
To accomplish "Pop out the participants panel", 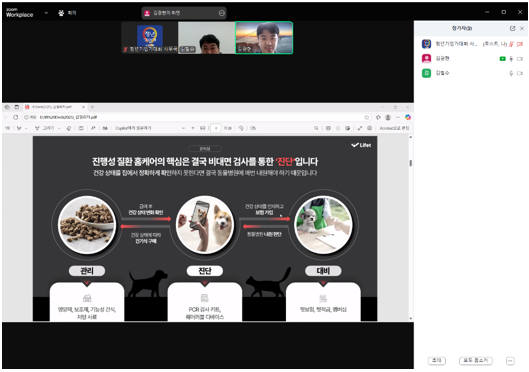I will (x=512, y=28).
